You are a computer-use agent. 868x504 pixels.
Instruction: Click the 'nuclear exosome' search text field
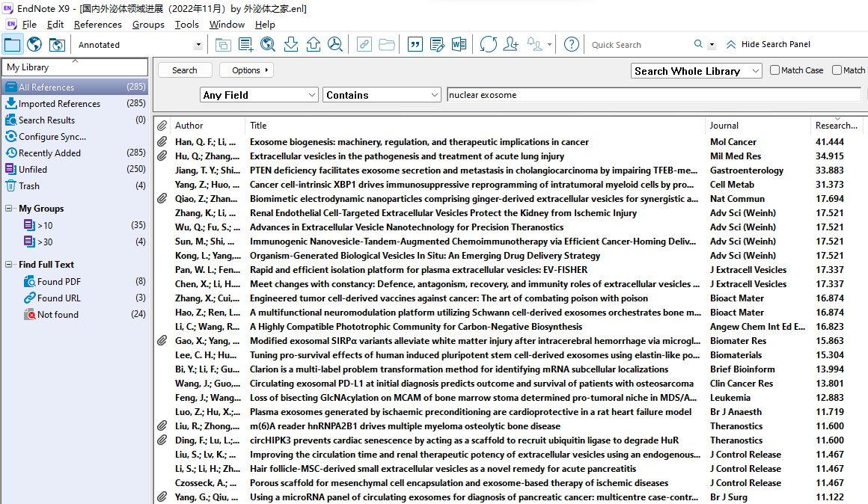pyautogui.click(x=653, y=95)
